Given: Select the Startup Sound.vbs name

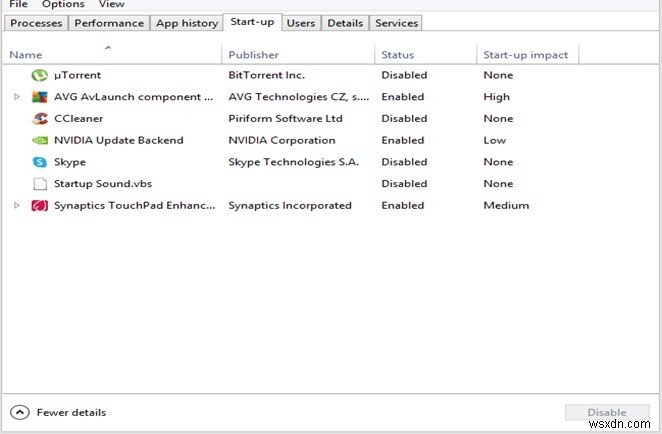Looking at the screenshot, I should tap(103, 184).
